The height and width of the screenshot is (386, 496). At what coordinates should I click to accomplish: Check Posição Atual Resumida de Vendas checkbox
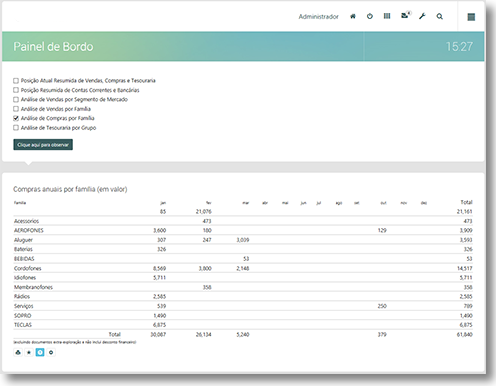(x=16, y=81)
